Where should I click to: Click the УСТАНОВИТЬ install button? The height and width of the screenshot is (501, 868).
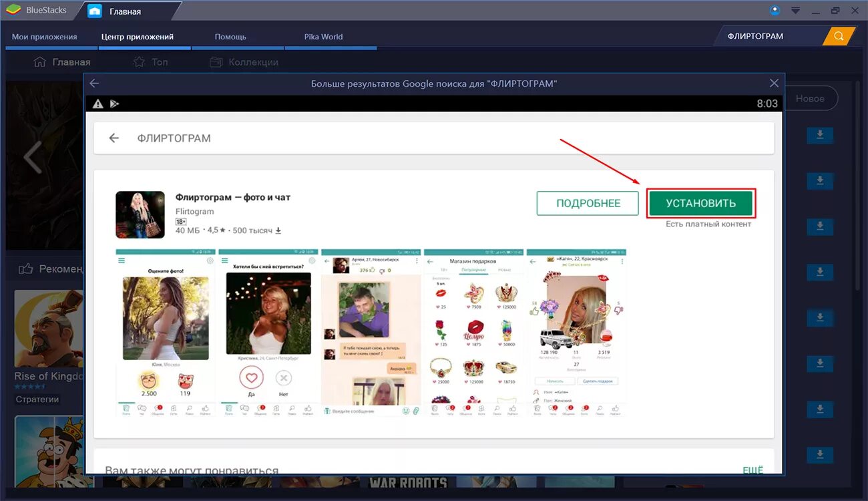701,203
